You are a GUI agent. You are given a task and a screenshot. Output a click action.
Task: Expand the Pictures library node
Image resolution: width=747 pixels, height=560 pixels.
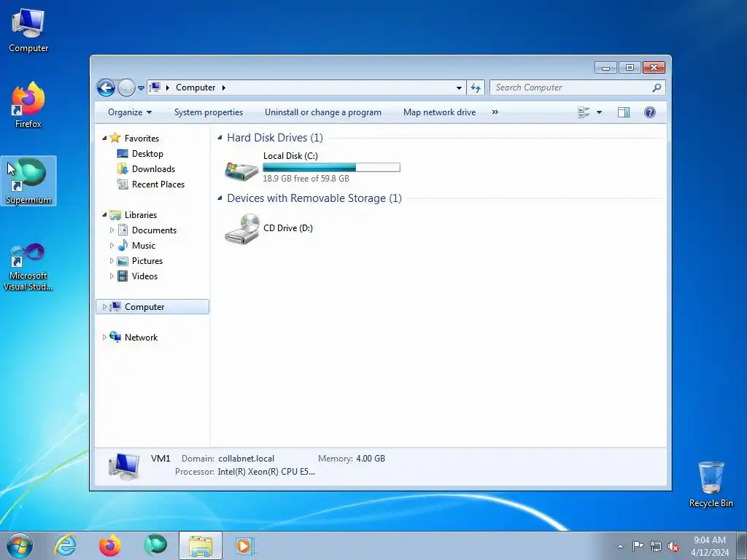pyautogui.click(x=112, y=261)
